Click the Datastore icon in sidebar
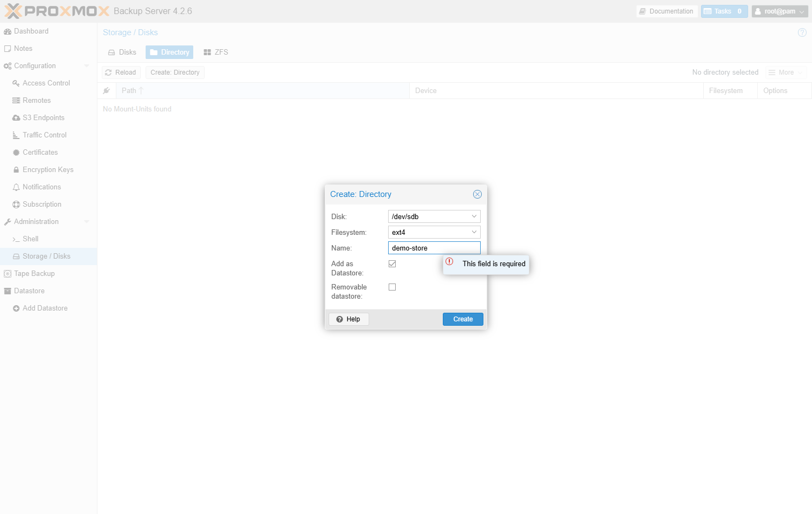This screenshot has width=812, height=514. 8,291
